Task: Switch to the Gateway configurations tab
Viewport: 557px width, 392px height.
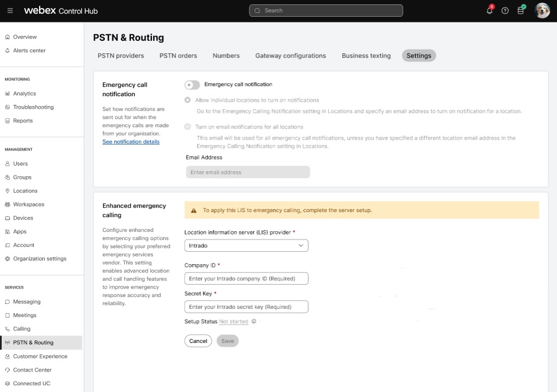Action: [x=290, y=56]
